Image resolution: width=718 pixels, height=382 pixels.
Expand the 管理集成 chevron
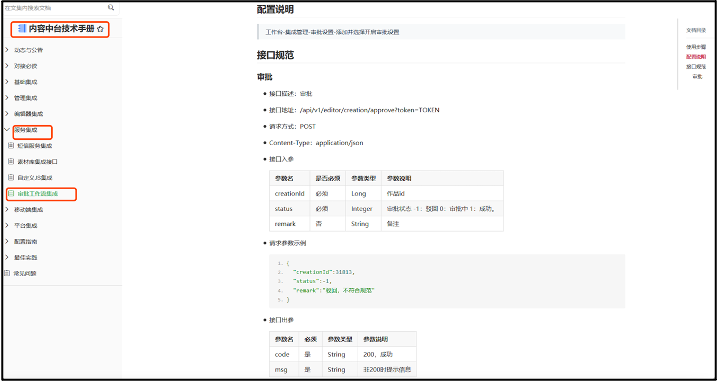click(x=6, y=98)
